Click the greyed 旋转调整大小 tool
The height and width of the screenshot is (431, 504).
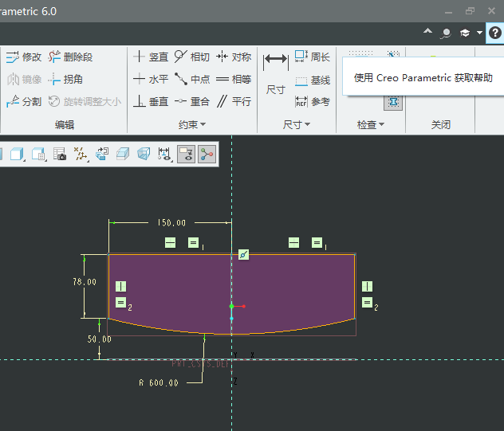click(x=85, y=101)
